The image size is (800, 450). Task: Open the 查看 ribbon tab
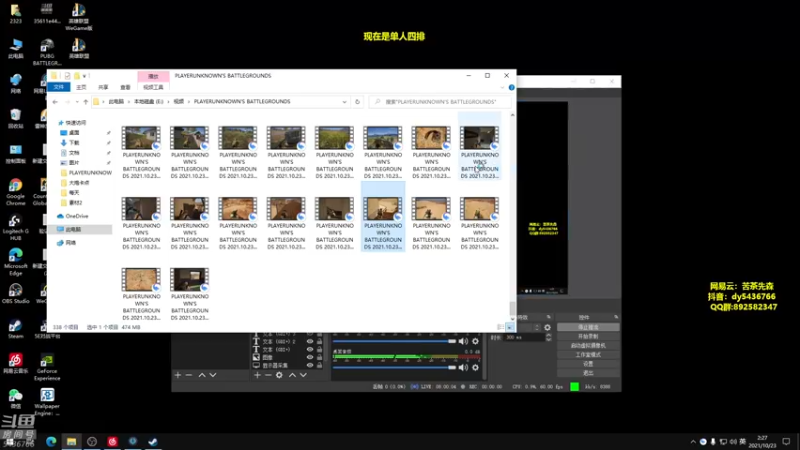pos(125,87)
